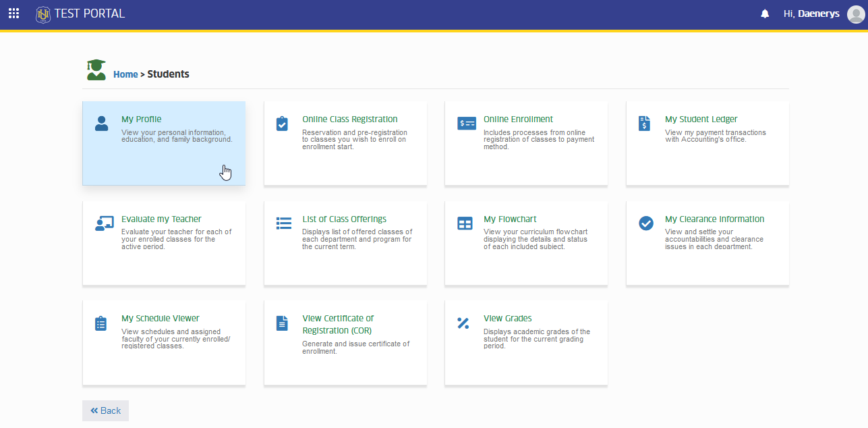Screen dimensions: 868x428
Task: Click the View Certificate of Registration document icon
Action: point(282,323)
